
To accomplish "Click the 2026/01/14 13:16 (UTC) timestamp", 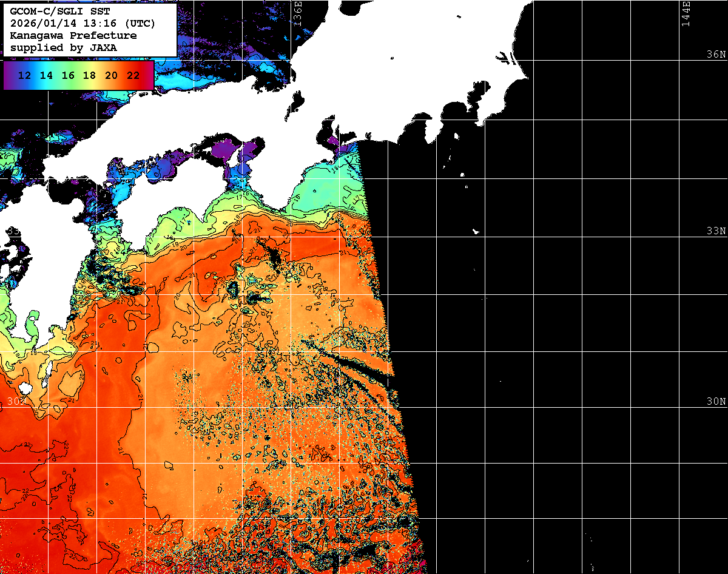I will click(83, 24).
